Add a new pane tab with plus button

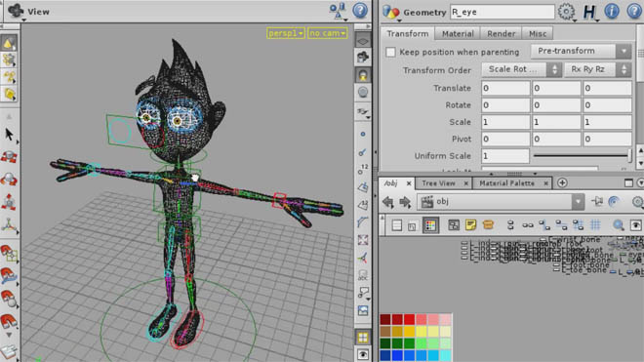562,182
